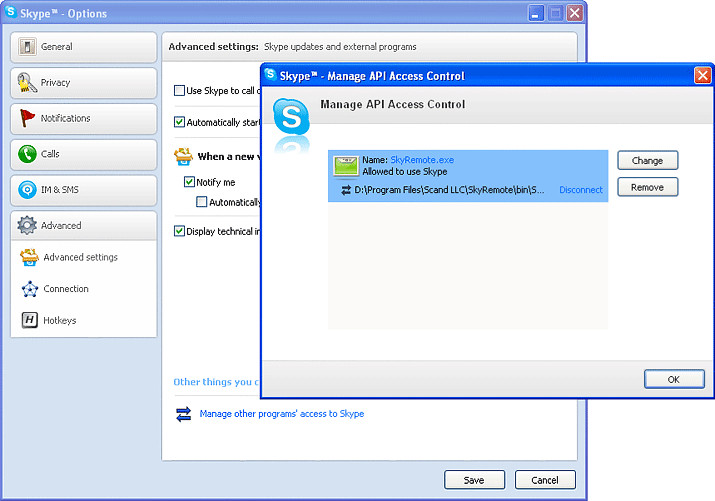Click Skype logo in API Access title bar
The height and width of the screenshot is (501, 715).
[270, 74]
